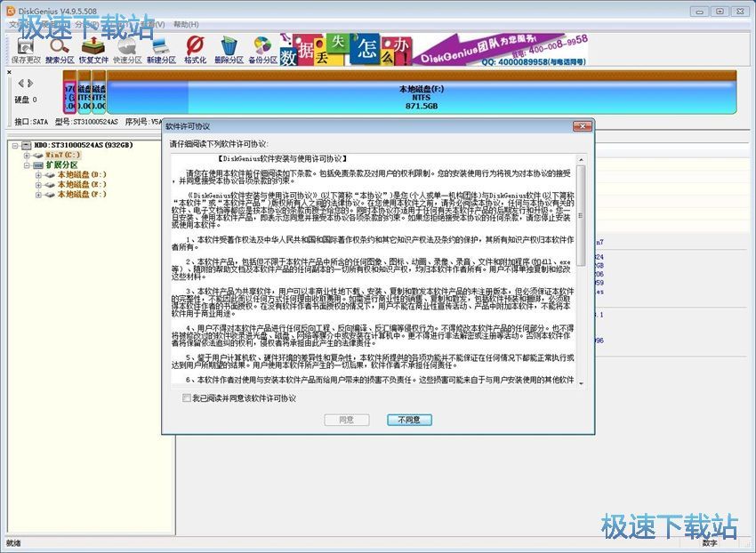Image resolution: width=756 pixels, height=553 pixels.
Task: Click the 删除分区 delete partition icon
Action: point(229,50)
